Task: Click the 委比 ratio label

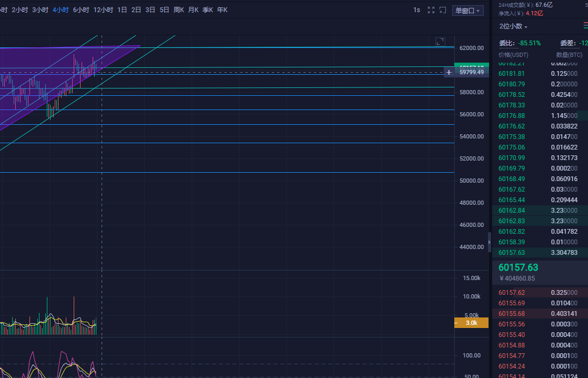Action: point(505,43)
